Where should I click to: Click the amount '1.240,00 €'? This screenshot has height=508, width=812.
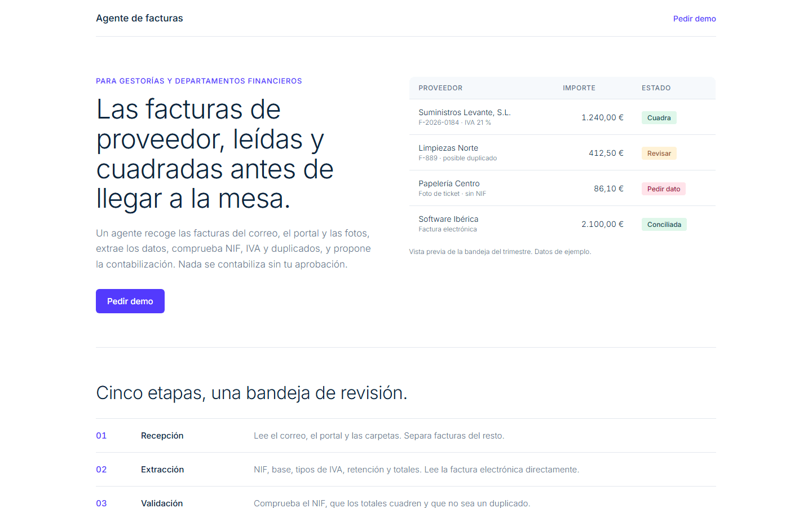pyautogui.click(x=602, y=117)
